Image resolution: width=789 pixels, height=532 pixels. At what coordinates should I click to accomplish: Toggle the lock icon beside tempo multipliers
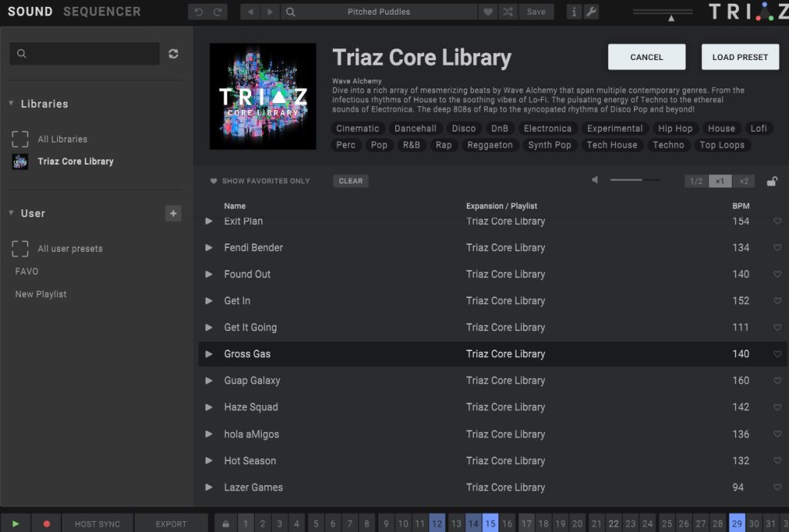coord(771,182)
